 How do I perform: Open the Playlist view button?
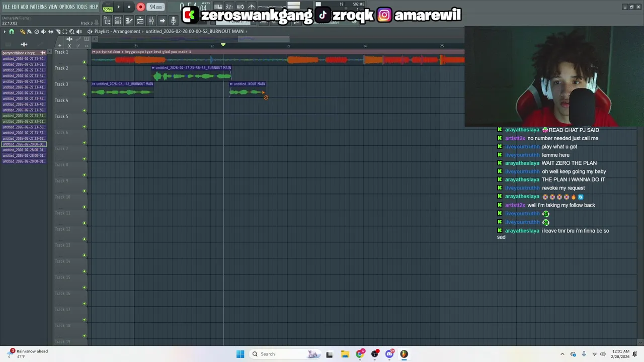pos(140,21)
